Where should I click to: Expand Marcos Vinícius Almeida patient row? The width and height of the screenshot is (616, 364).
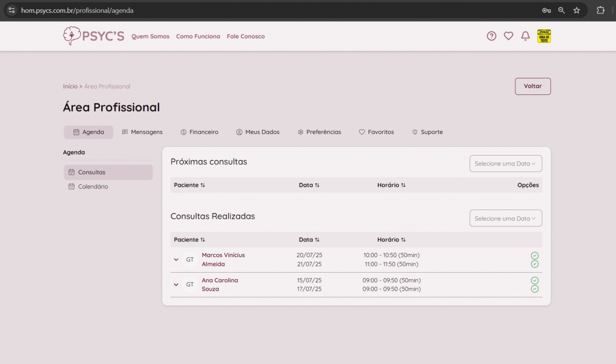tap(176, 260)
